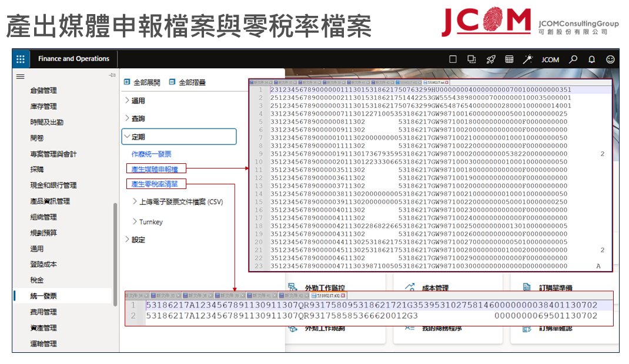Toggle the hamburger navigation menu
The width and height of the screenshot is (629, 364).
pyautogui.click(x=21, y=76)
